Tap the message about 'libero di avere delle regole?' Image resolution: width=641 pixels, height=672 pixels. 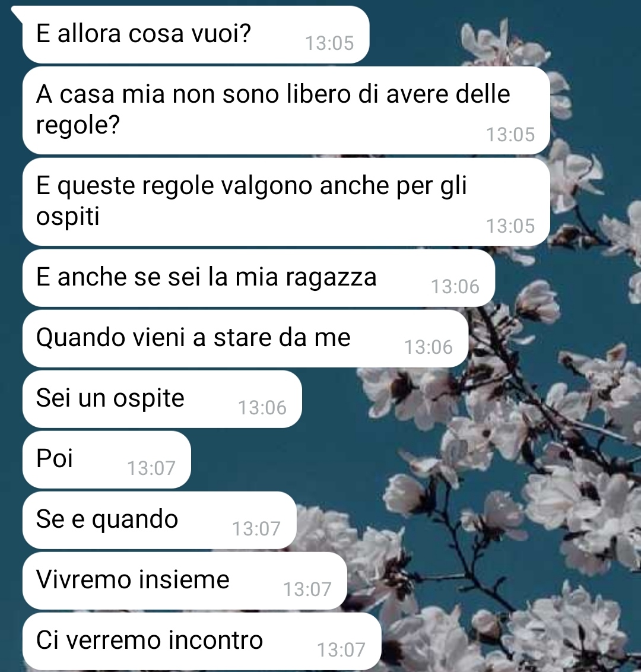286,110
